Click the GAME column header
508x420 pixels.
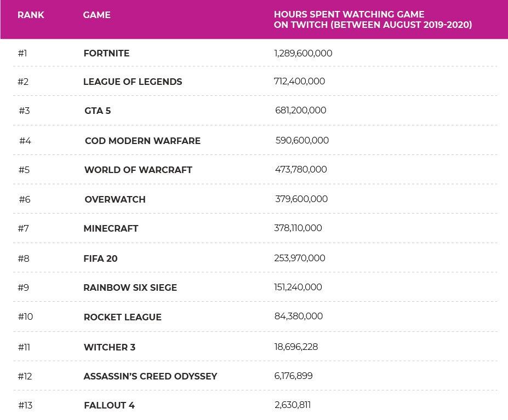click(96, 15)
